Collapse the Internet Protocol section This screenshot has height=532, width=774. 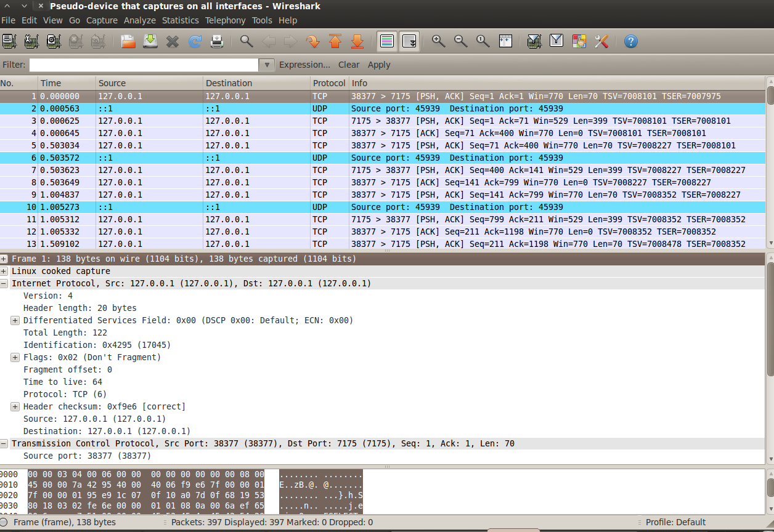pos(4,284)
